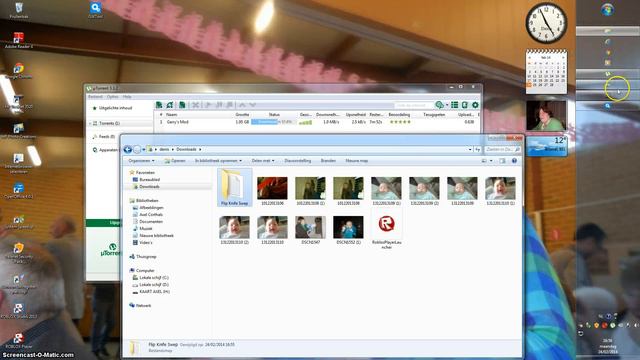640x360 pixels.
Task: Click the add torrent icon in uTorrent toolbar
Action: tap(159, 105)
